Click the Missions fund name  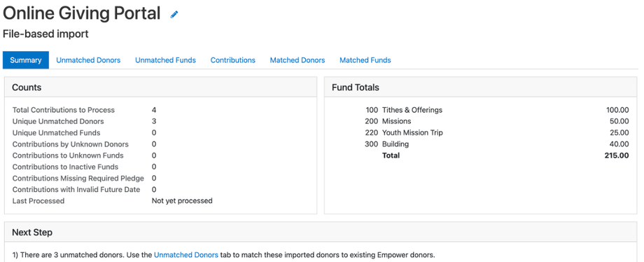[397, 121]
